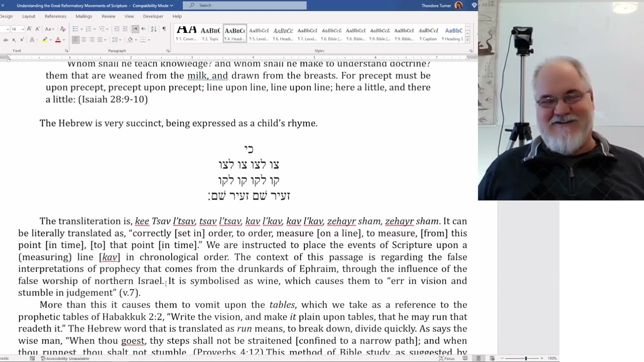
Task: Open the View tab
Action: 129,16
